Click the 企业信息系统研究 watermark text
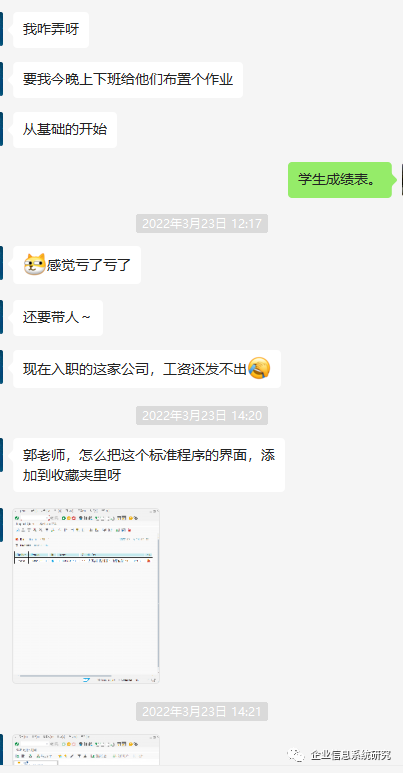403x773 pixels. pos(351,755)
